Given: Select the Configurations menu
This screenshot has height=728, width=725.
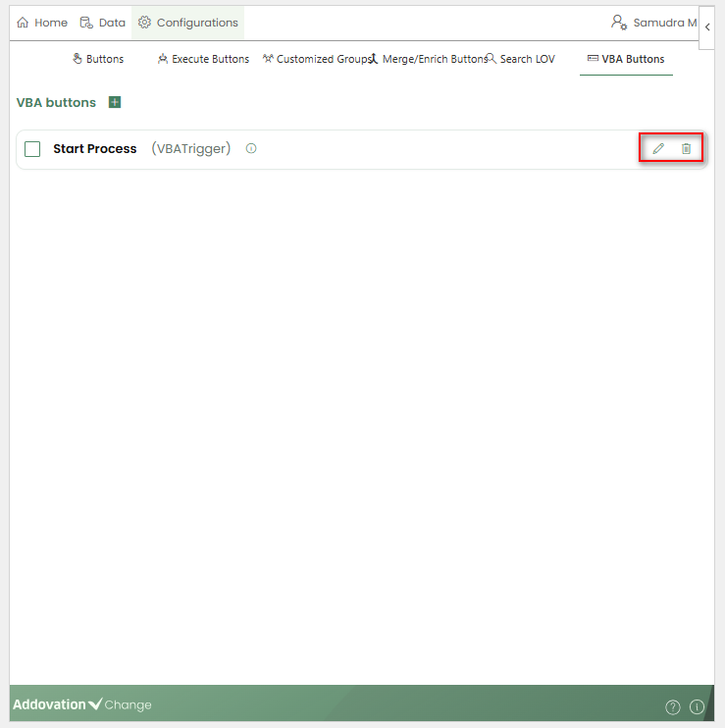Looking at the screenshot, I should (188, 23).
